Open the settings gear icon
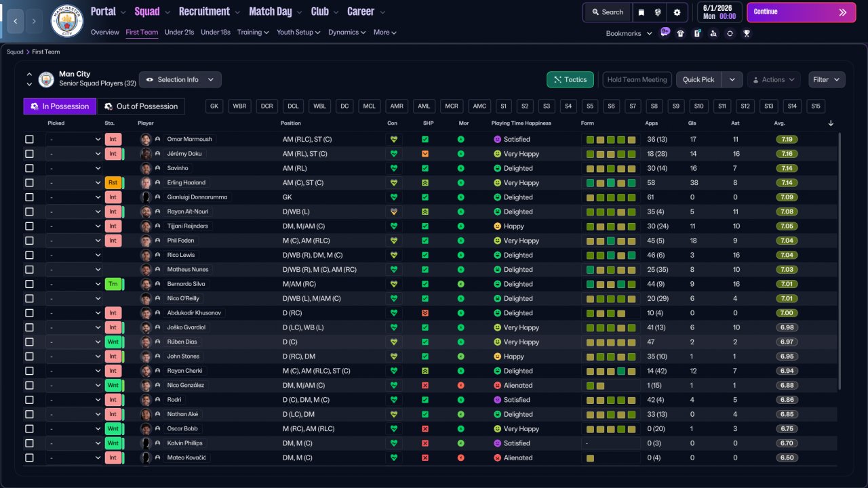The height and width of the screenshot is (488, 868). [x=677, y=12]
